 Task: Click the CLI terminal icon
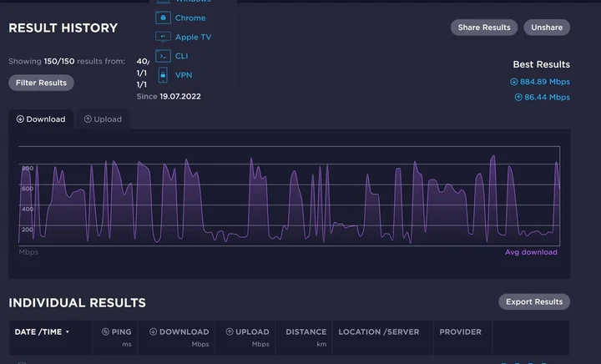163,56
